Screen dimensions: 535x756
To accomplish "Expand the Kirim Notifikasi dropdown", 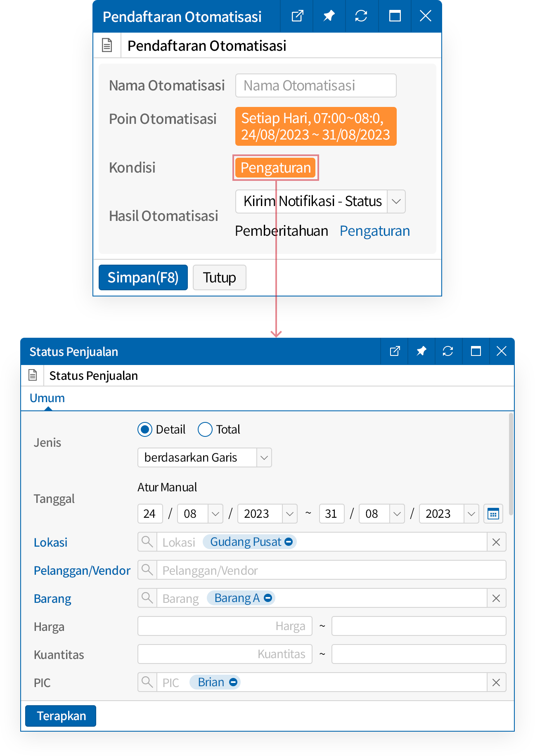I will tap(396, 201).
